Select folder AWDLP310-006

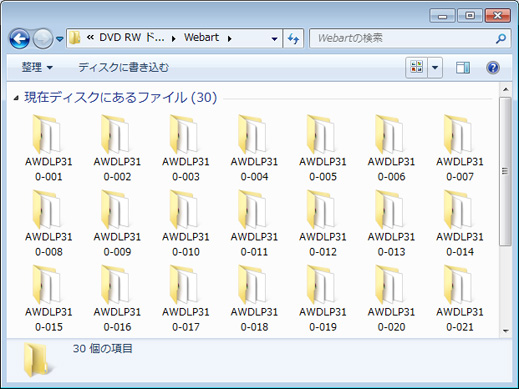click(x=391, y=148)
